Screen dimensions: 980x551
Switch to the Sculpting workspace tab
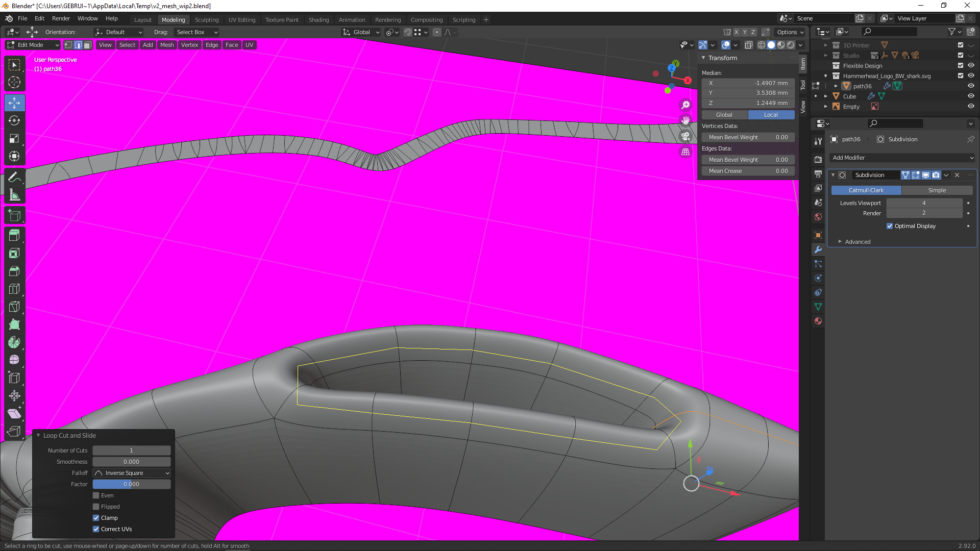(x=206, y=19)
